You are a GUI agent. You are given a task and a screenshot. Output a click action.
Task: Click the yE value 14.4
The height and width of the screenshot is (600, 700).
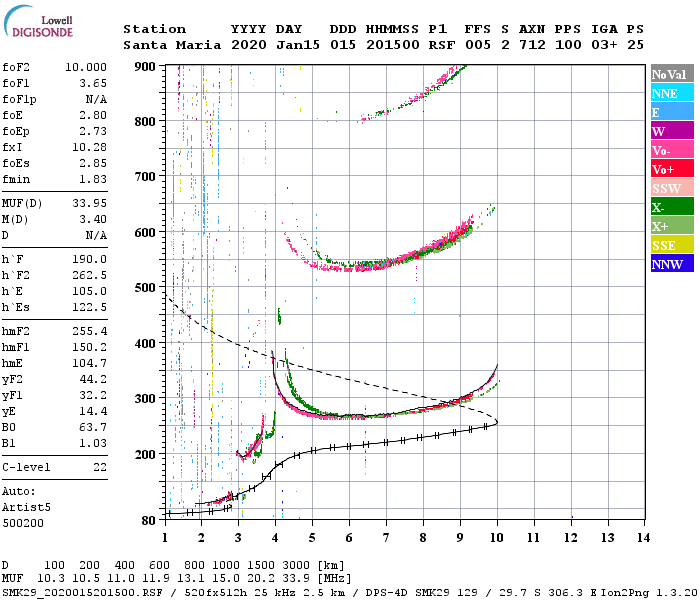93,411
